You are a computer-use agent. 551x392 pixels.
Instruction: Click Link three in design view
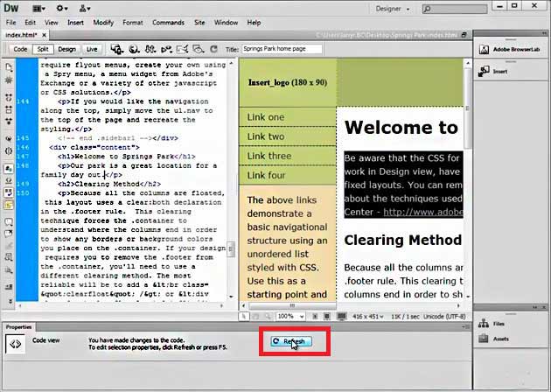pyautogui.click(x=269, y=156)
